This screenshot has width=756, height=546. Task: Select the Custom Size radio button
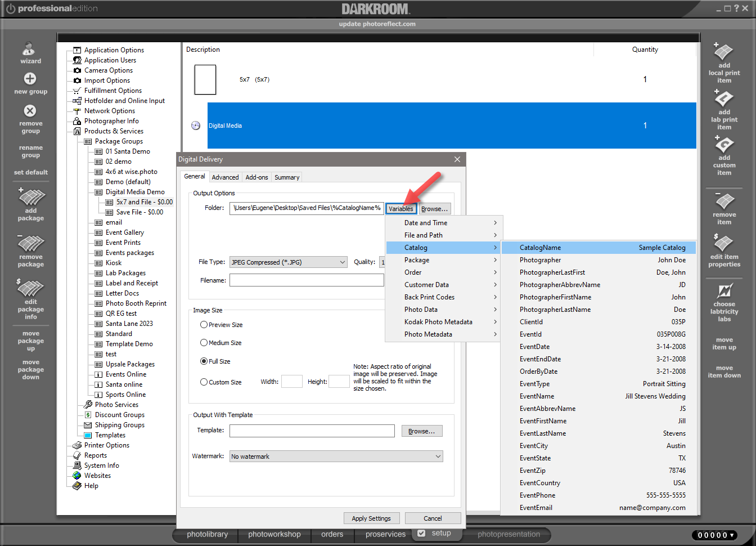(x=204, y=382)
